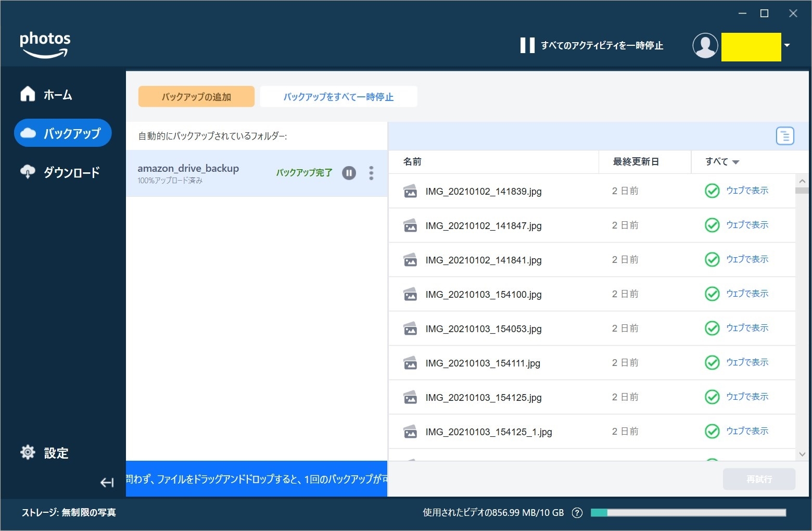
Task: Open ウェブで表示 link for IMG_20210102_141847.jpg
Action: coord(747,225)
